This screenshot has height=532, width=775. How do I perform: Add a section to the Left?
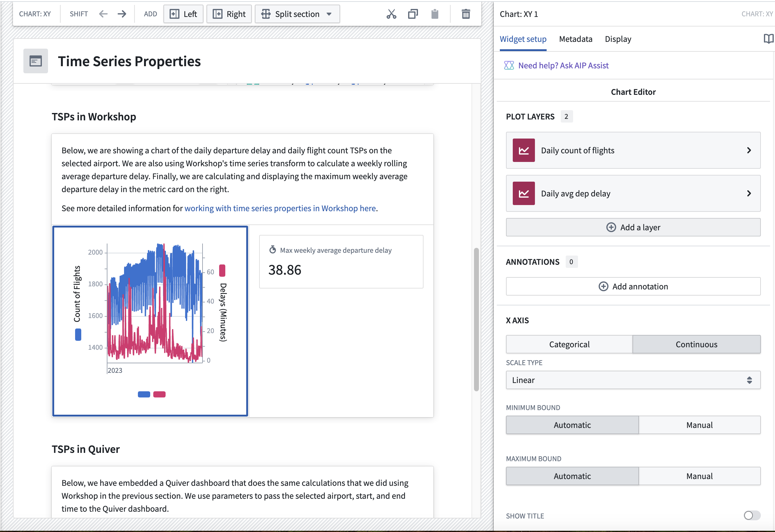(183, 14)
